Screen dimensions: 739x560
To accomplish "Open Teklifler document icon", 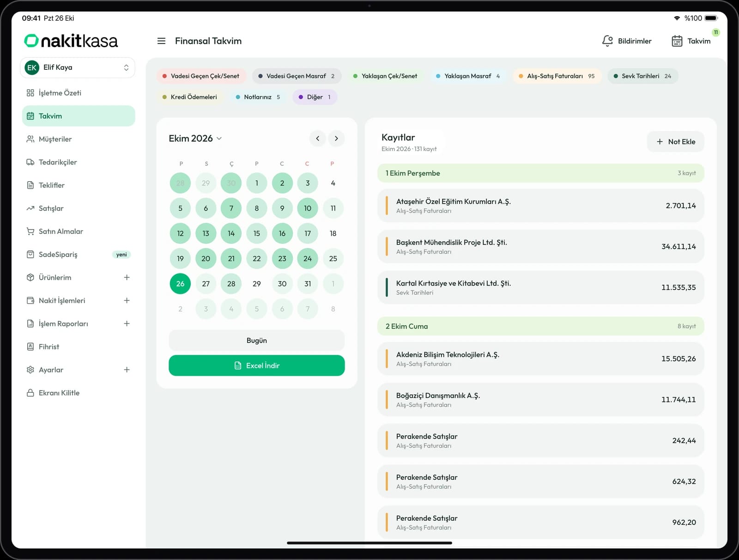I will pyautogui.click(x=30, y=185).
